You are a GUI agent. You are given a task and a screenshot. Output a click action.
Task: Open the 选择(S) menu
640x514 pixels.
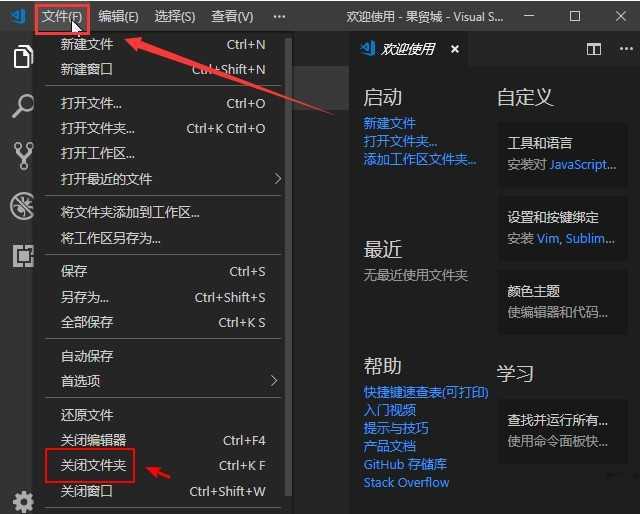click(175, 17)
